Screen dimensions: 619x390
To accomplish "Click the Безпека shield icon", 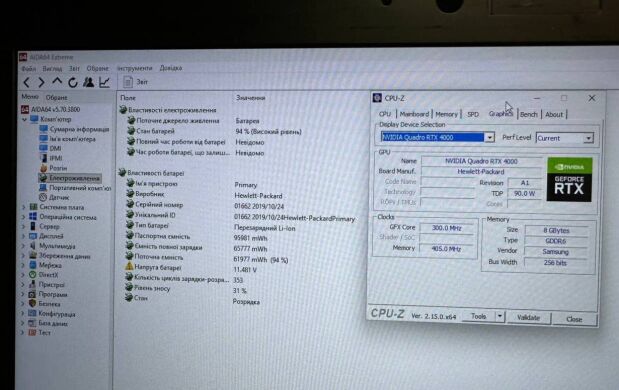I will [x=33, y=304].
